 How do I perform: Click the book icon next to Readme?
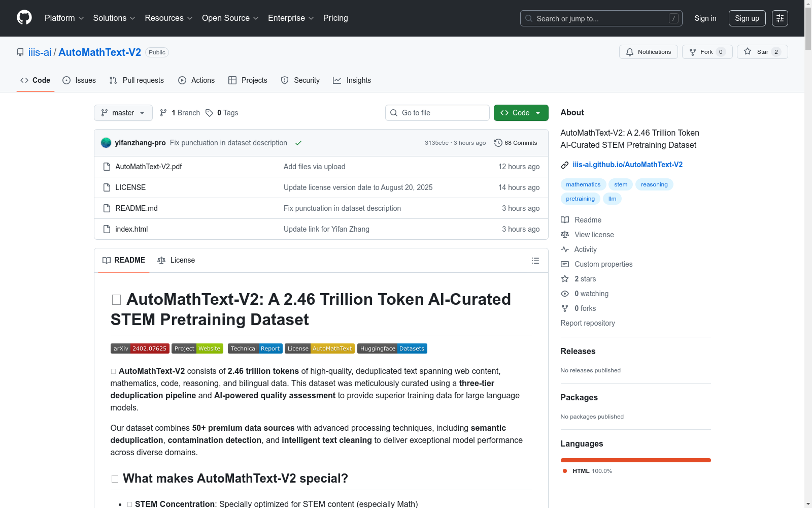pyautogui.click(x=565, y=220)
